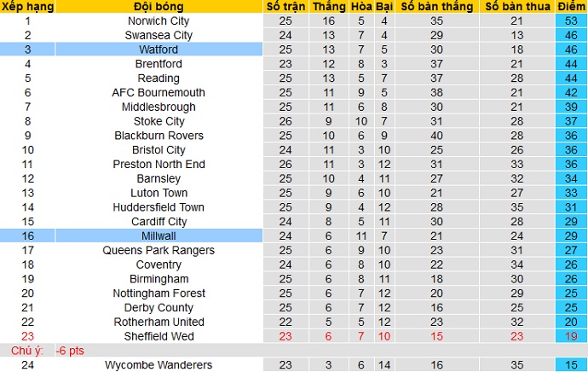This screenshot has height=372, width=588.
Task: Open Brentford team entry
Action: (x=159, y=64)
